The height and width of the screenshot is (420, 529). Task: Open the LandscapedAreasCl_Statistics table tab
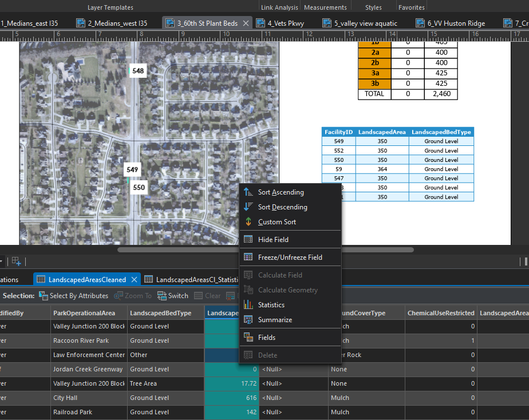[191, 279]
